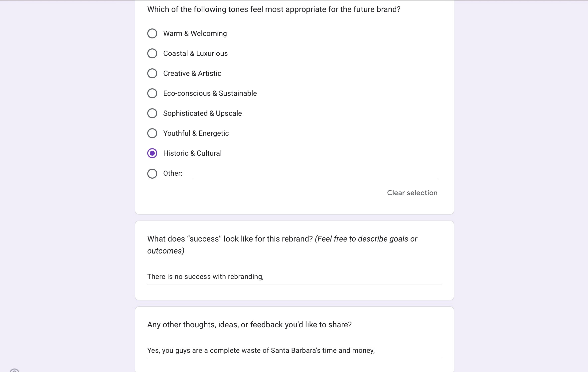Click the selected Historic & Cultural radio button
This screenshot has width=588, height=372.
pos(152,153)
